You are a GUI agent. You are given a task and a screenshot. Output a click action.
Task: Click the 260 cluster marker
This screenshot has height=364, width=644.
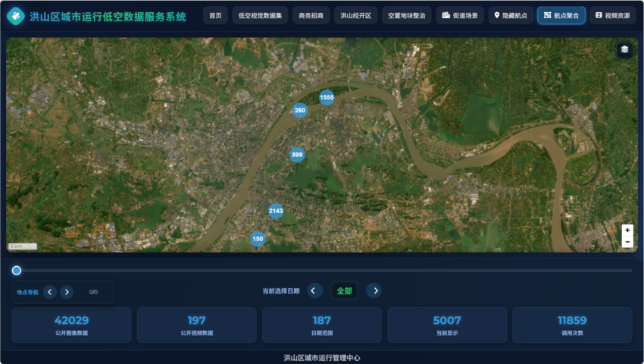300,111
